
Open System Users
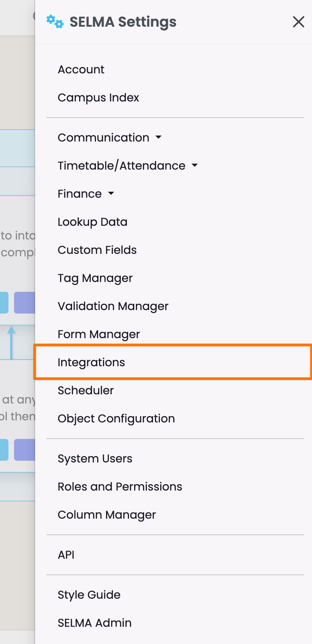(x=95, y=459)
